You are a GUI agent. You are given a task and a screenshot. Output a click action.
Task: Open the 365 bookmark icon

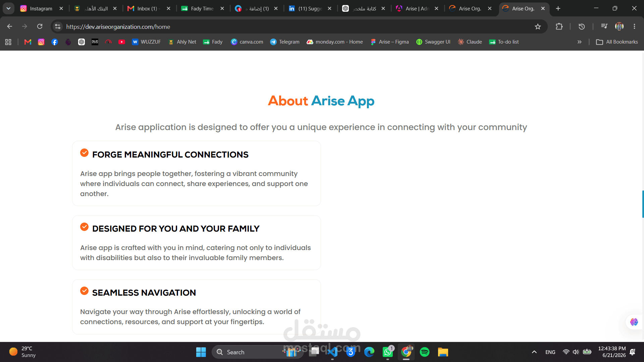click(95, 42)
